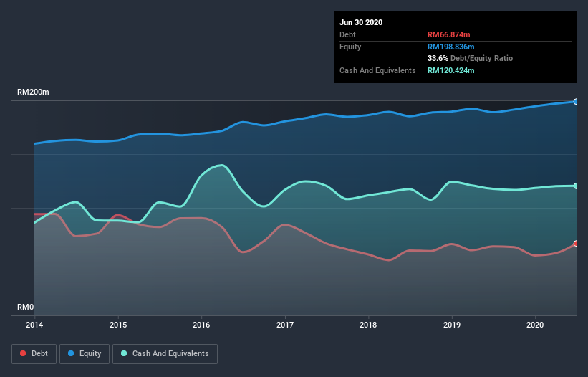Click the 2019 x-axis label
Viewport: 588px width, 377px height.
point(452,325)
